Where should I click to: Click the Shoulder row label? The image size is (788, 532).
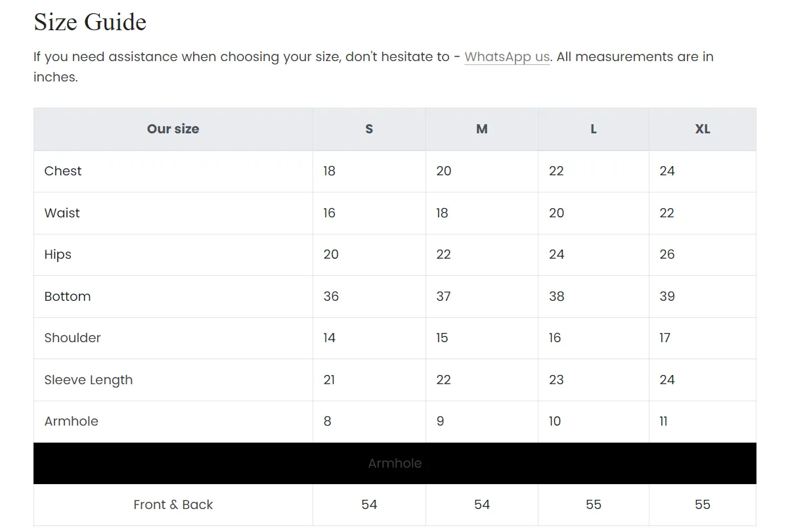[73, 338]
